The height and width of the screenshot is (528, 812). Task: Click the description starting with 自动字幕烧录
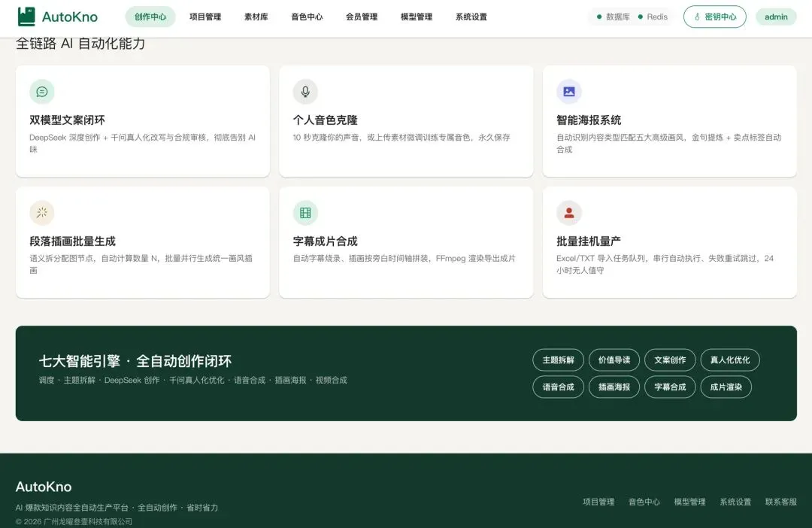tap(404, 258)
